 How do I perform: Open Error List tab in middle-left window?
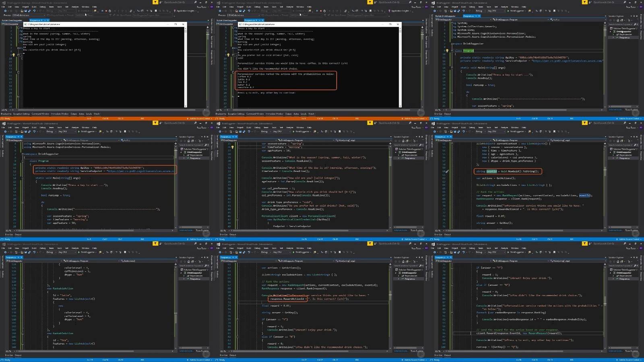click(8, 234)
